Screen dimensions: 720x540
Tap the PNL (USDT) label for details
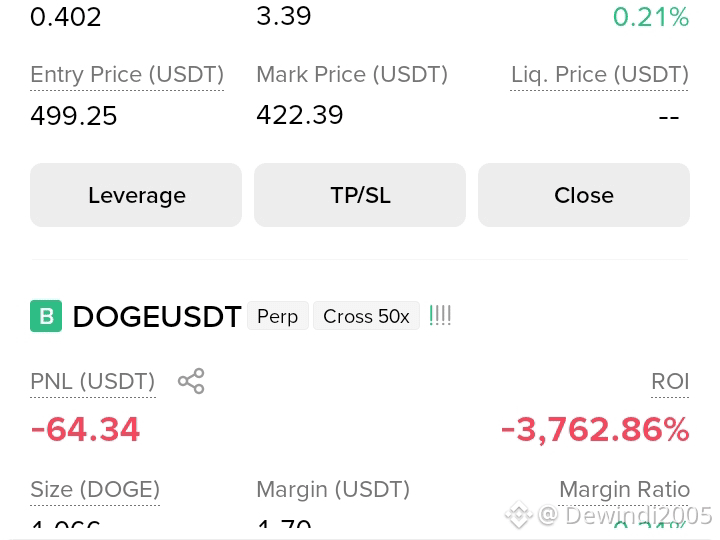[x=93, y=382]
